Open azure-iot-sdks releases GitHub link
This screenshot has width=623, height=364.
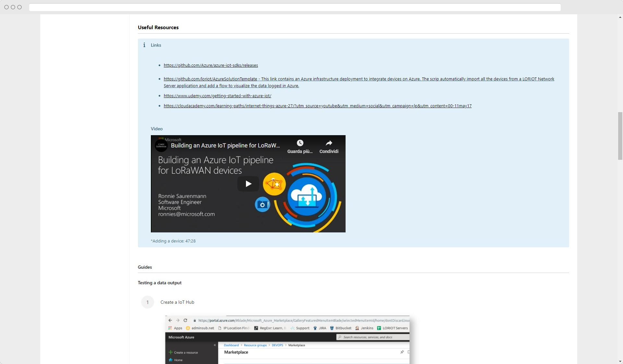coord(211,65)
